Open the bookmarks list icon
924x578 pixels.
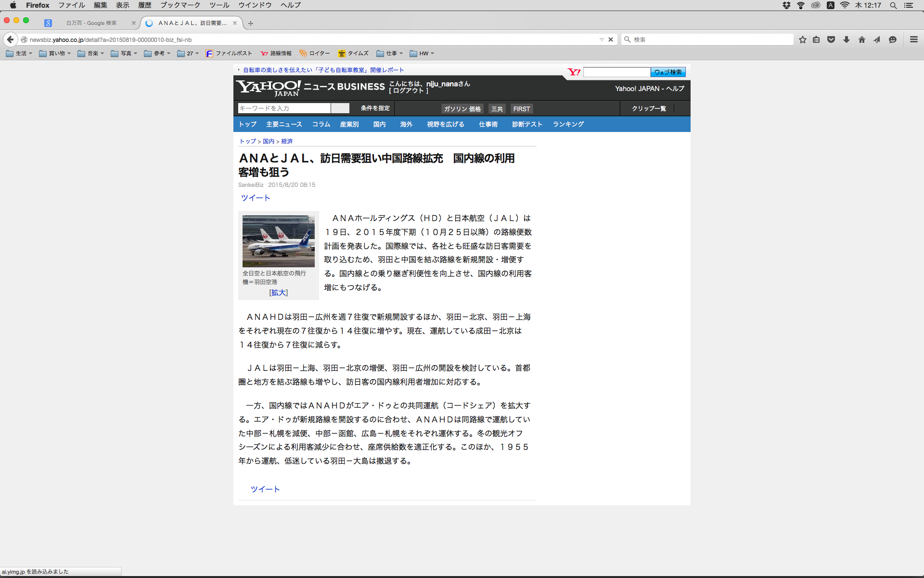coord(816,40)
